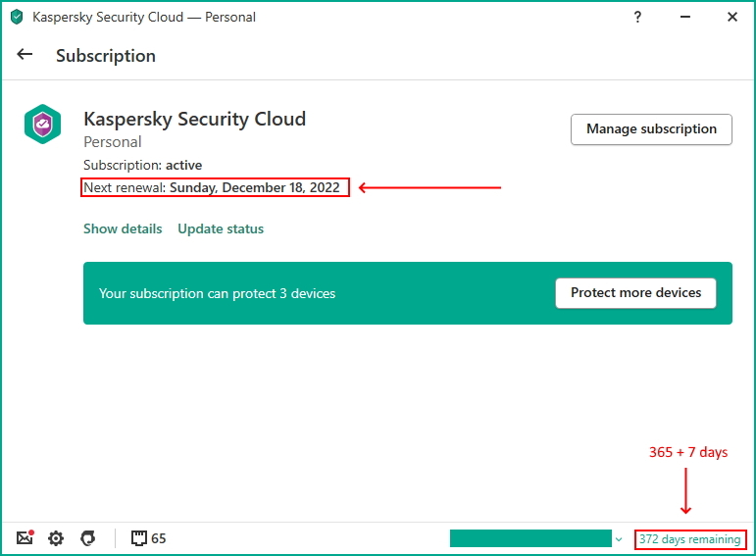Click the Kaspersky shield icon in title bar

click(x=17, y=17)
